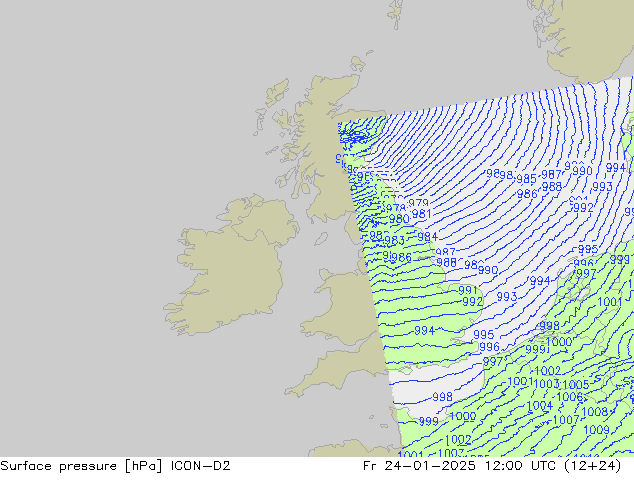Image resolution: width=634 pixels, height=490 pixels.
Task: Click the 983 isobar label
Action: point(394,241)
